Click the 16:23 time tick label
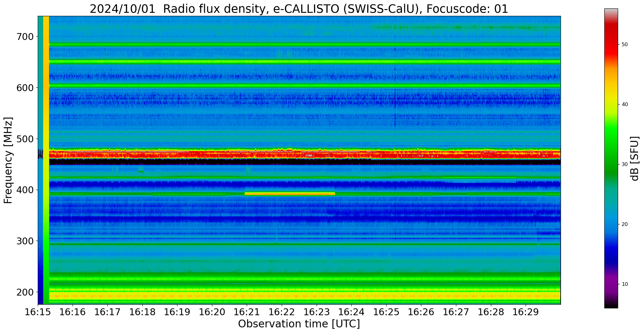This screenshot has height=333, width=644. coord(317,312)
